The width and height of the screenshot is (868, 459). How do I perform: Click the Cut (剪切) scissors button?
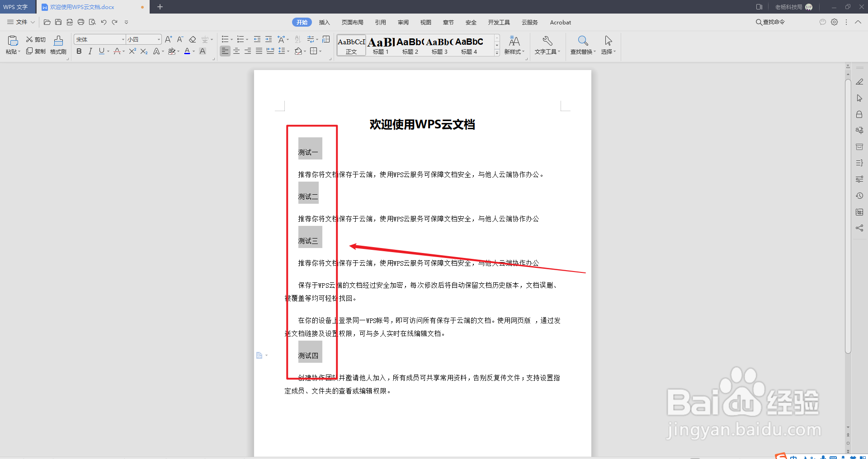(36, 40)
